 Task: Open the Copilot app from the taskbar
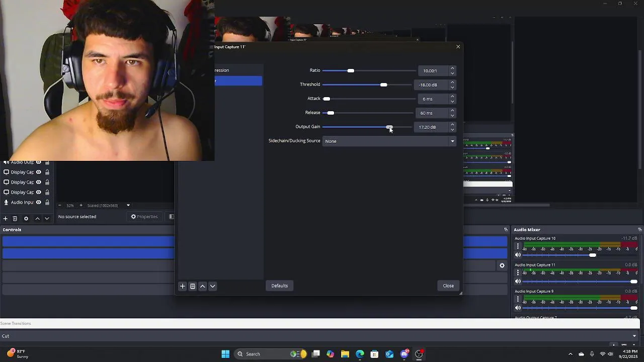[x=330, y=354]
